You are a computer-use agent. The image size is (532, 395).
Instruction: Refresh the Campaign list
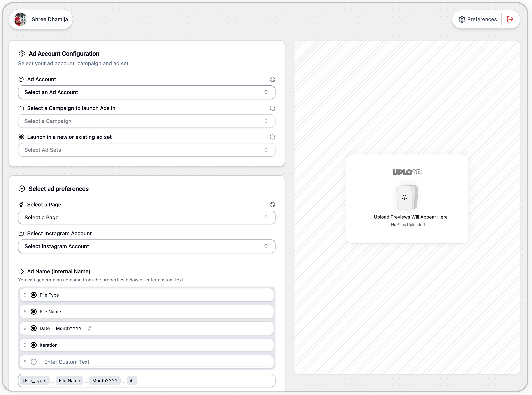coord(272,108)
